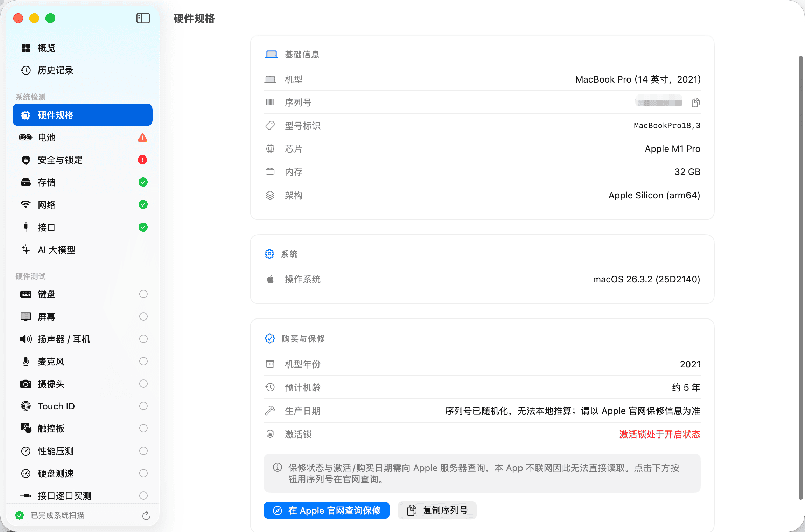Click the layers icon beside 架构
Viewport: 805px width, 532px height.
pos(270,195)
